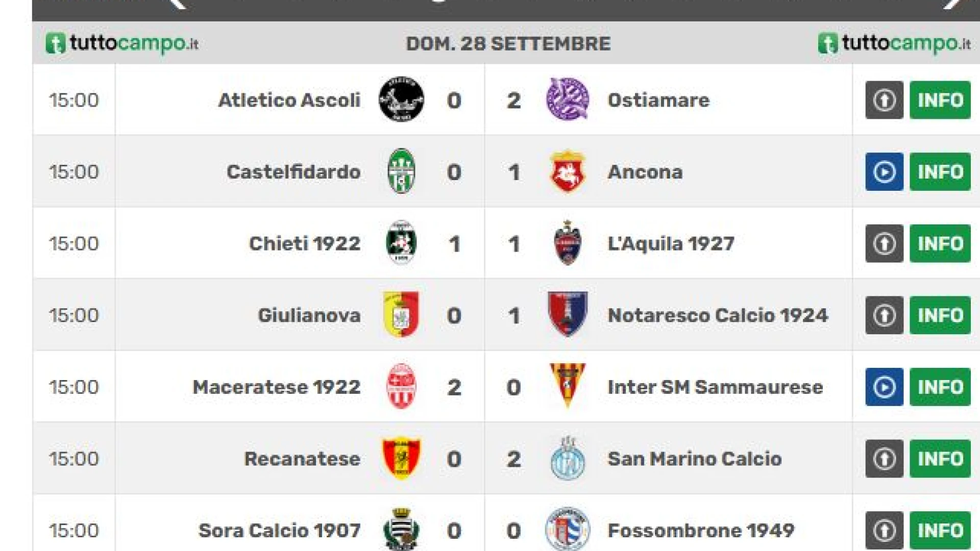Open the Maceratese 1922 team link
The width and height of the screenshot is (980, 551).
(x=277, y=387)
